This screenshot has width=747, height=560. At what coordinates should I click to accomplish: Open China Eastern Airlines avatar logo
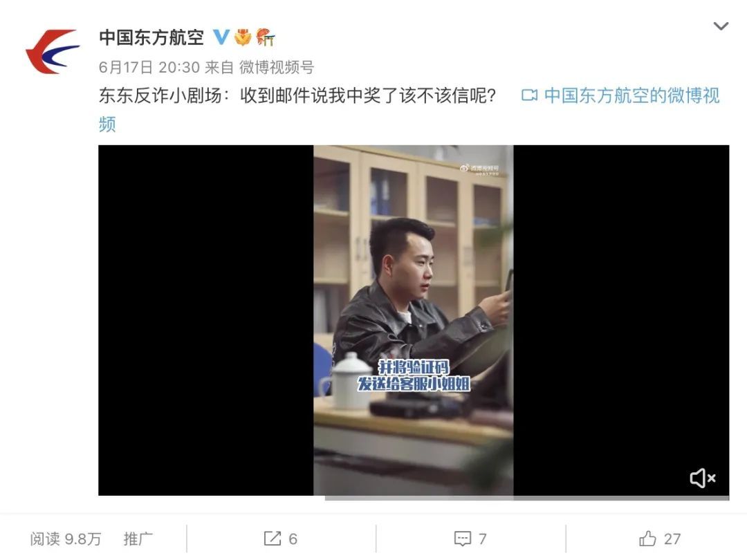click(53, 51)
